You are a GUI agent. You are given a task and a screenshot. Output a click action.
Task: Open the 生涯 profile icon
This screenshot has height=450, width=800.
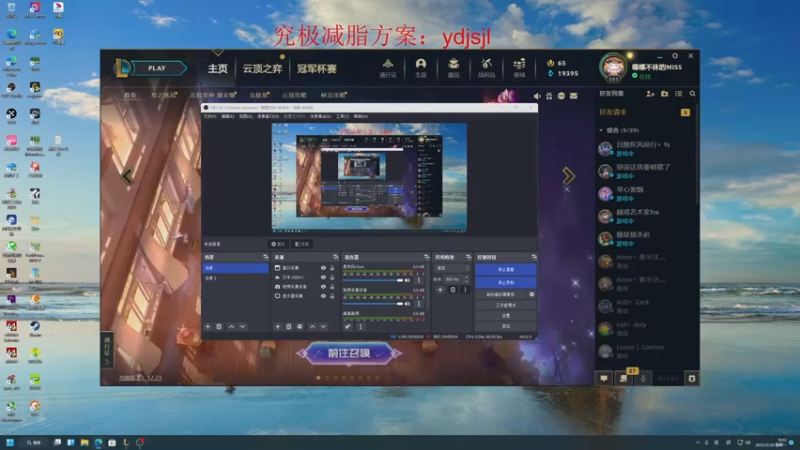click(x=420, y=68)
